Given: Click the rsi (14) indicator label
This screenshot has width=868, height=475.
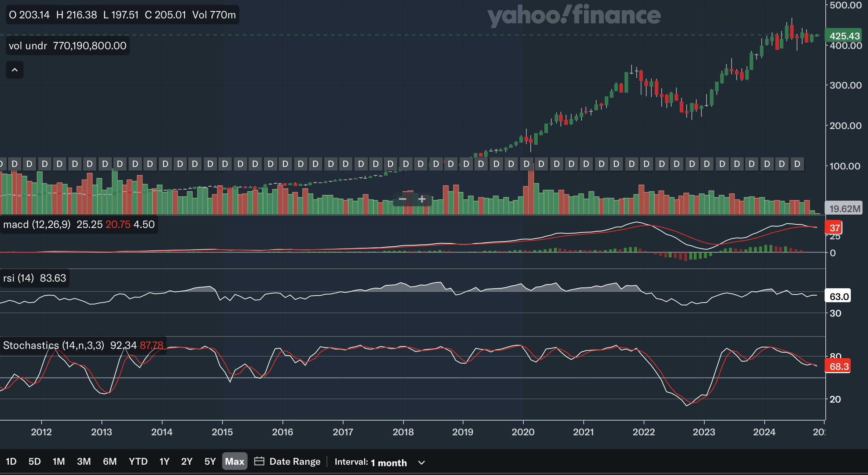Looking at the screenshot, I should [18, 278].
